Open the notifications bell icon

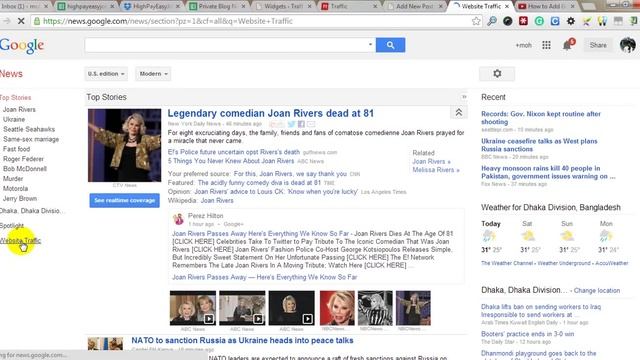(x=567, y=45)
